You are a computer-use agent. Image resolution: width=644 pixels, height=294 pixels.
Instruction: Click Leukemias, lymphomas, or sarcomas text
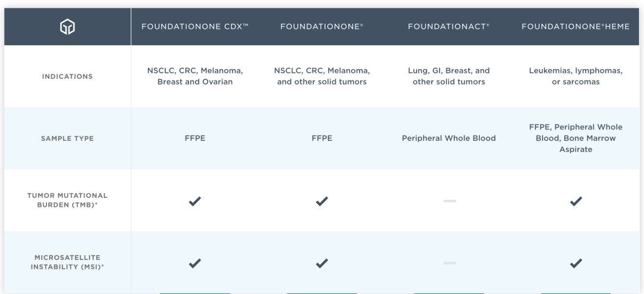point(576,76)
